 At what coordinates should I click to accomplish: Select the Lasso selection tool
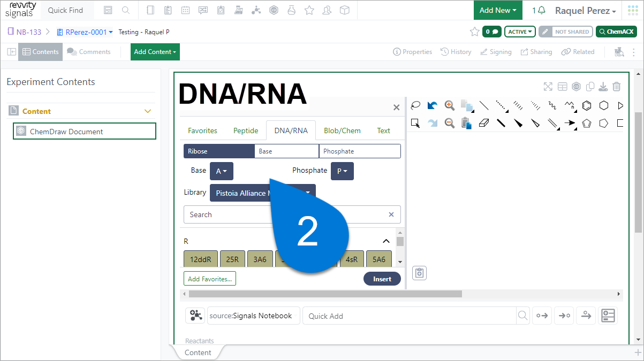(x=415, y=105)
